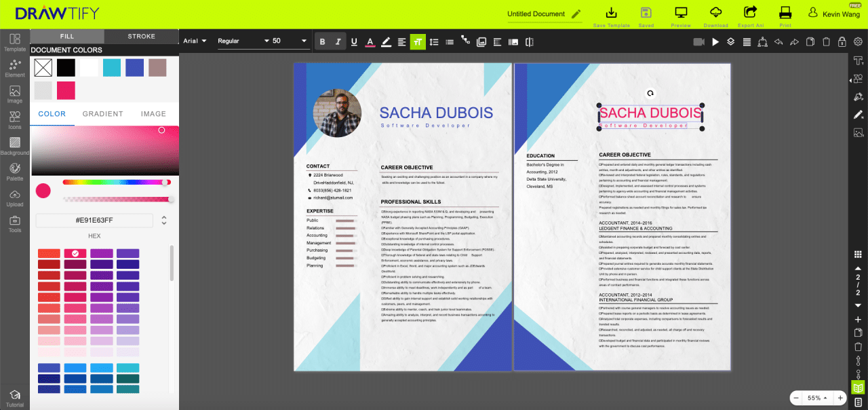Open the Export Ani option
The width and height of the screenshot is (868, 410).
750,14
